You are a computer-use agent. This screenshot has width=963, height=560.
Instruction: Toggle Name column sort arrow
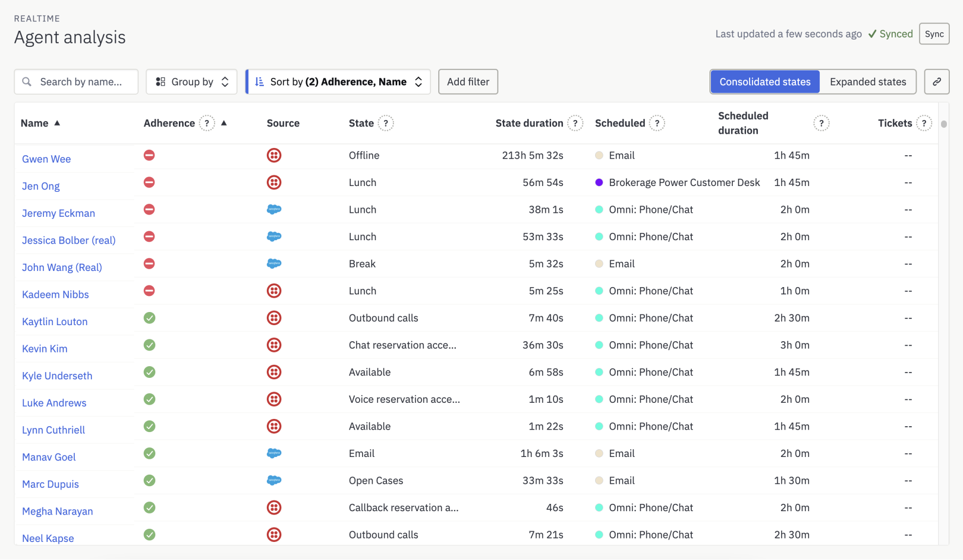tap(57, 123)
